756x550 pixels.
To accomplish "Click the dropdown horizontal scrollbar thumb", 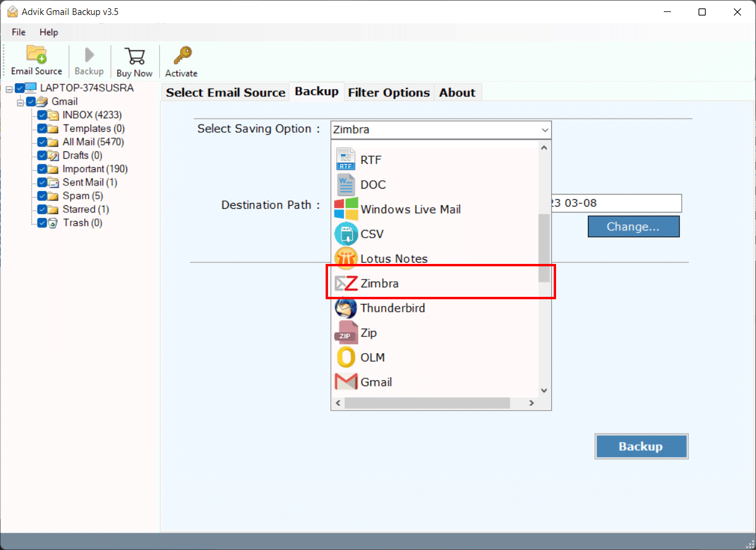I will [427, 403].
